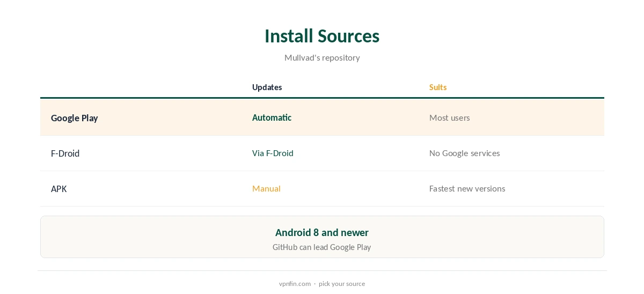Click the Fastest new versions cell

tap(467, 188)
